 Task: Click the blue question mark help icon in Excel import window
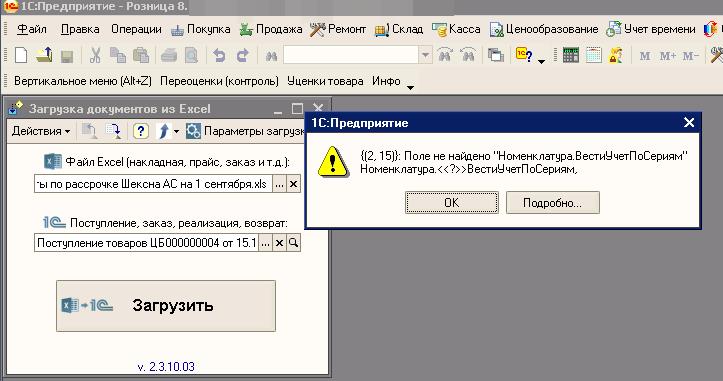pos(141,131)
